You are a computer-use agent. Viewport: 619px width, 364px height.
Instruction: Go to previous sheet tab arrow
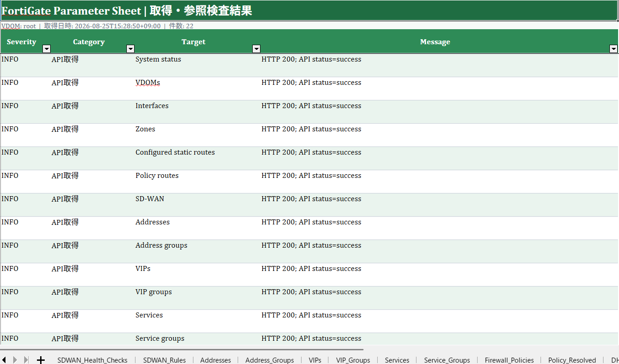tap(4, 360)
